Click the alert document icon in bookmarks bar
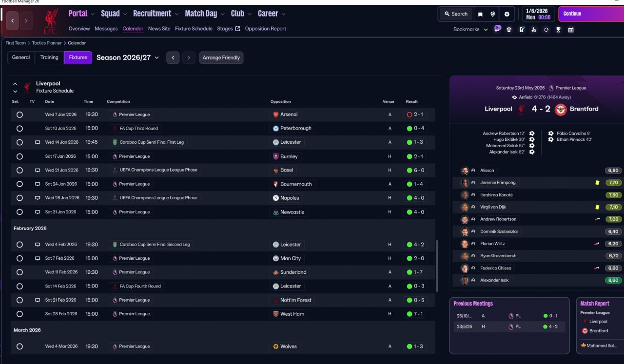 click(521, 30)
